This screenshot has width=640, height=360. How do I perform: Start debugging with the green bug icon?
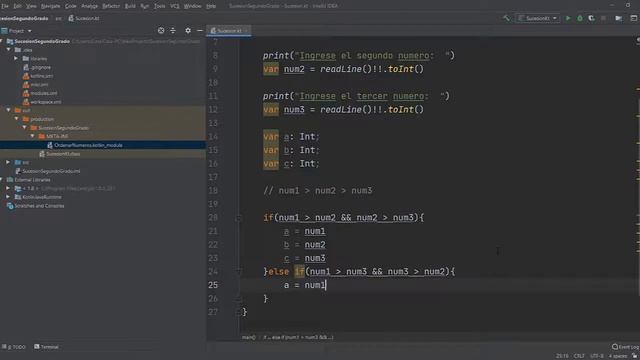(580, 18)
